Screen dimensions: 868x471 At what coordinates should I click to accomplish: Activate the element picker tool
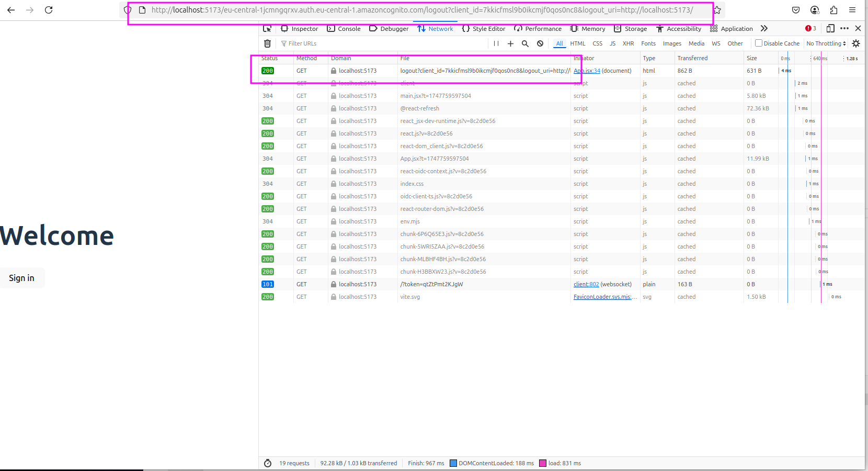[267, 29]
